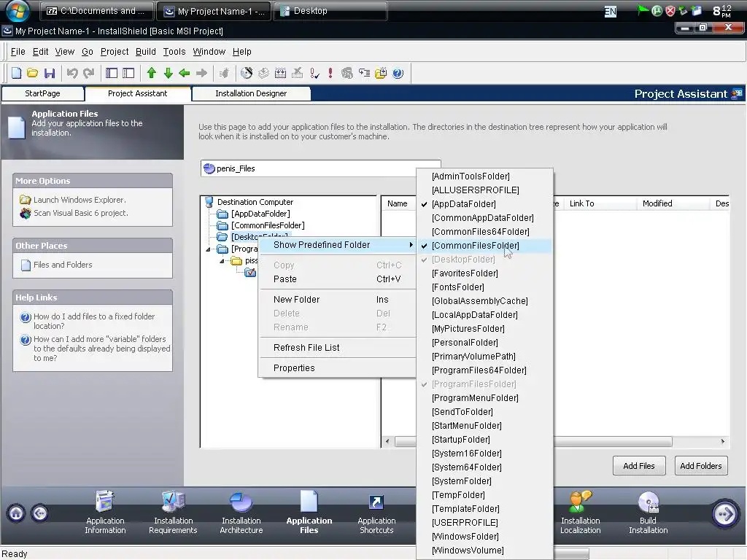Switch to the StartPage tab
The image size is (747, 560).
click(42, 93)
